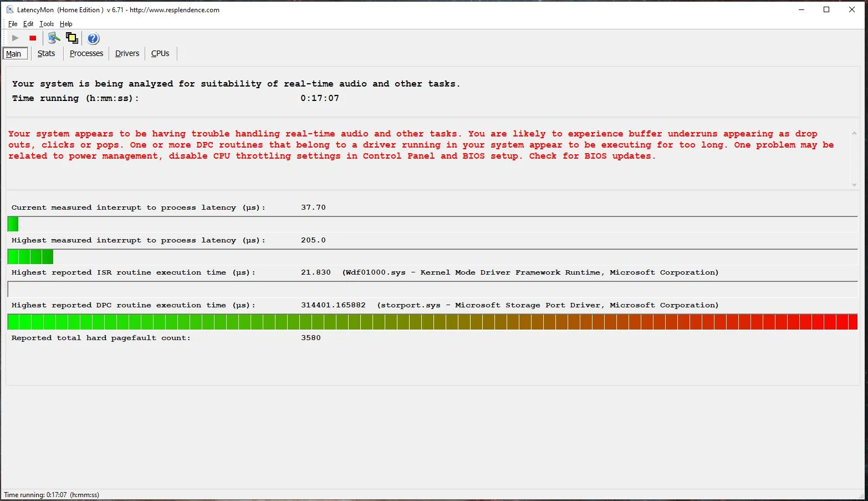
Task: Select the time running value 0:17:07
Action: point(320,98)
